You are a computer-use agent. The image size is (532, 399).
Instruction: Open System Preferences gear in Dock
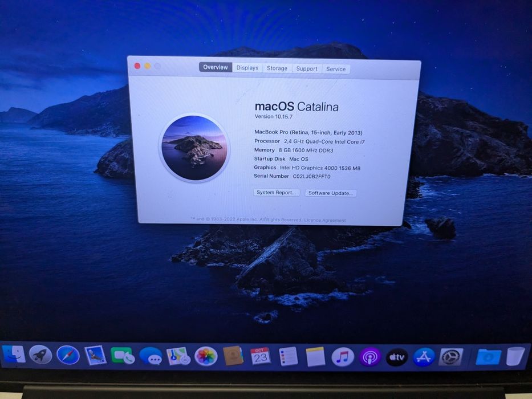451,357
